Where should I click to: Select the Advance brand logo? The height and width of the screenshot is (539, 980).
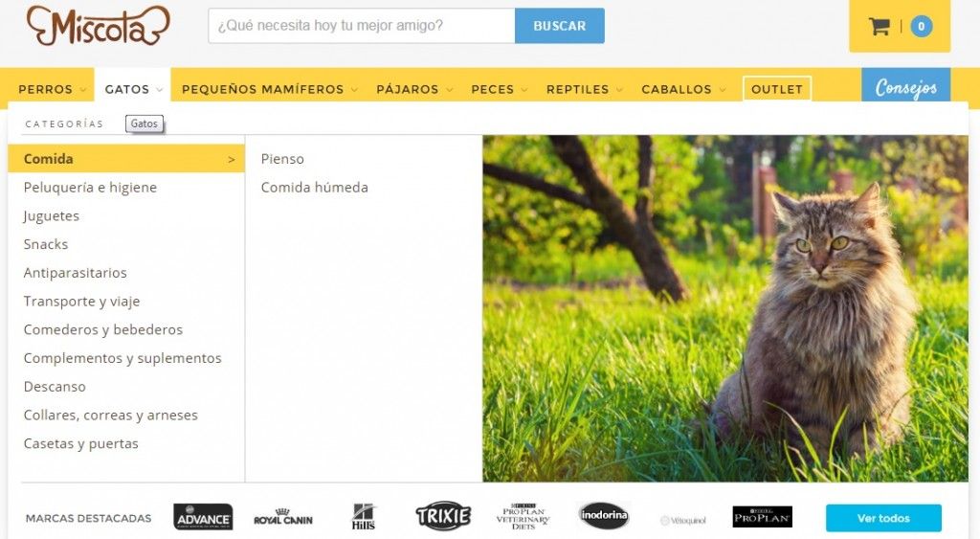203,517
